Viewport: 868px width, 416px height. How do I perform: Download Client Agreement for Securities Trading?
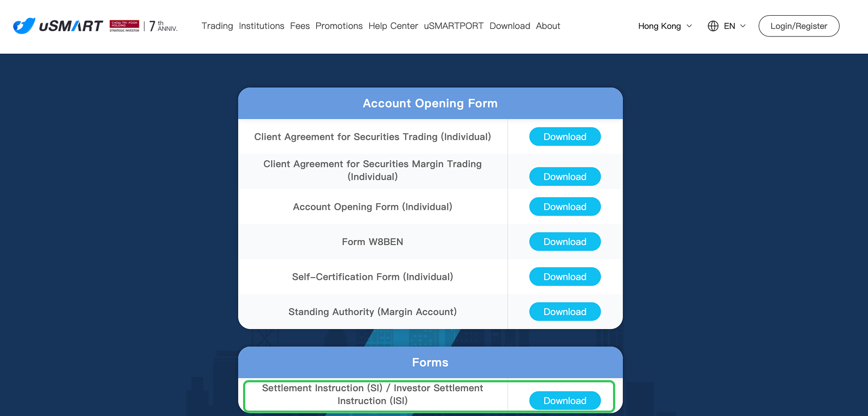(x=565, y=137)
